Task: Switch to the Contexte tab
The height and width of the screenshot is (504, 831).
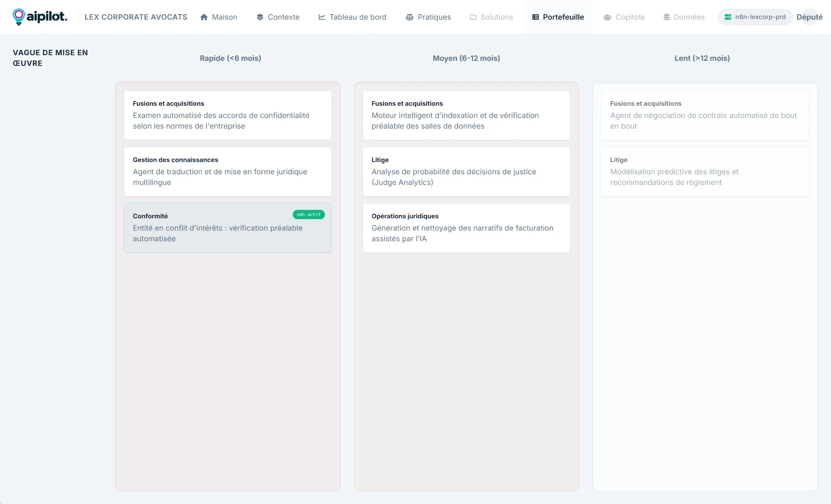Action: point(278,17)
